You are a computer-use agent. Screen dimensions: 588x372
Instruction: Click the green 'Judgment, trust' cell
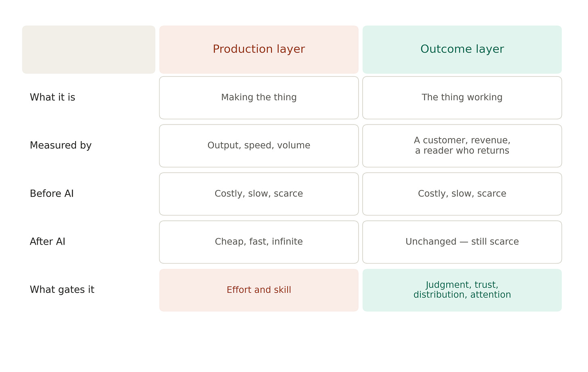462,290
